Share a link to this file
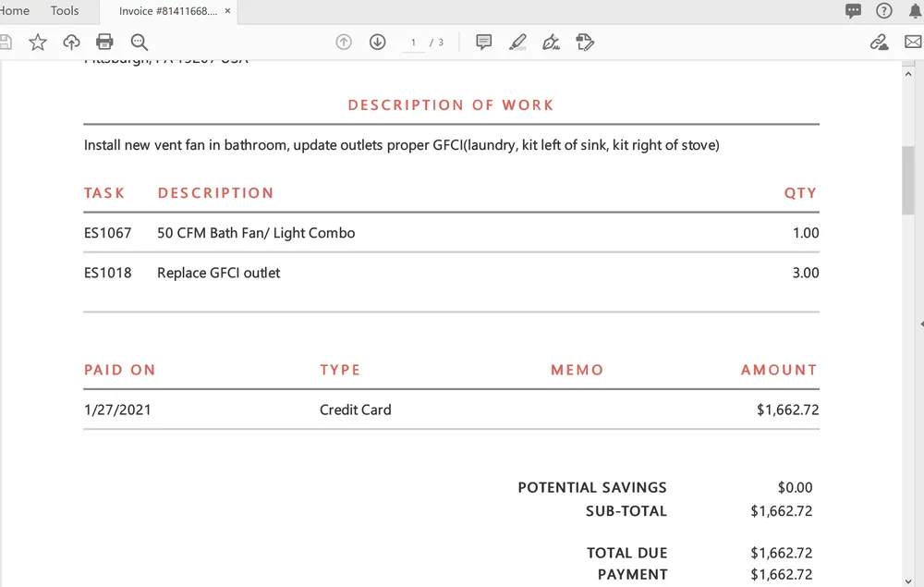The width and height of the screenshot is (924, 587). point(879,42)
